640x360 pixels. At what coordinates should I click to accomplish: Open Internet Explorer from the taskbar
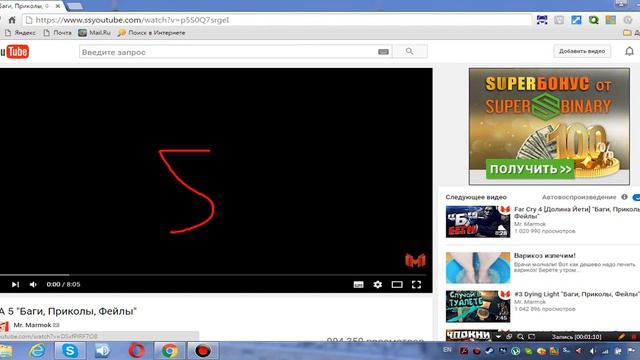(38, 351)
